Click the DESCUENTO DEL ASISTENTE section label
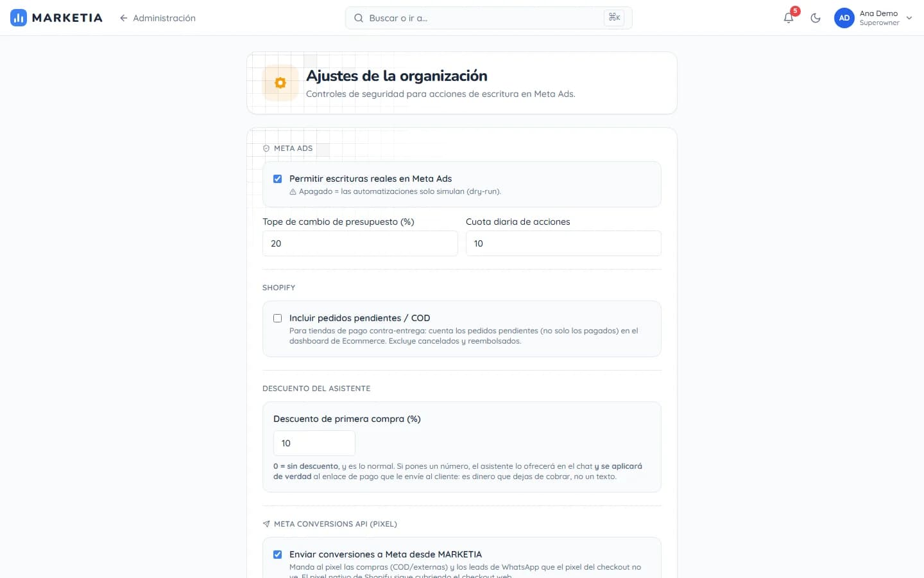 click(x=316, y=389)
